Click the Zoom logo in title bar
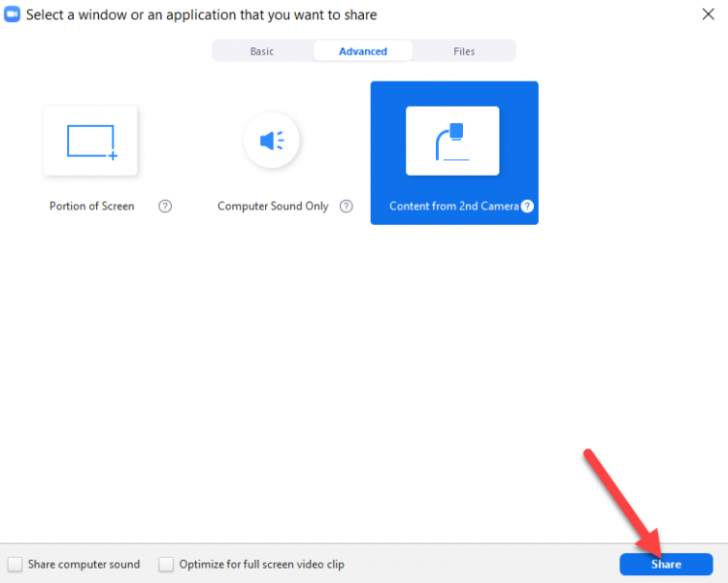This screenshot has width=728, height=583. click(14, 15)
